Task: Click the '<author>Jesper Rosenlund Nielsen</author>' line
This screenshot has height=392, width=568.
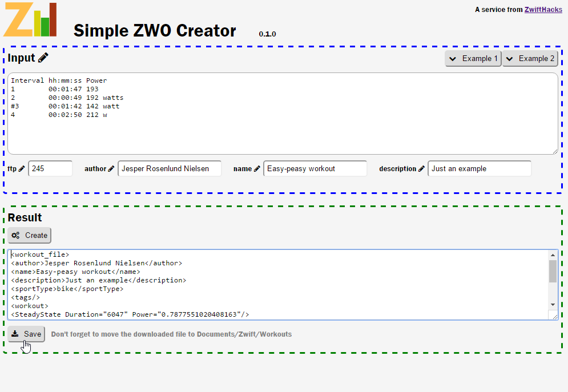Action: pos(96,263)
